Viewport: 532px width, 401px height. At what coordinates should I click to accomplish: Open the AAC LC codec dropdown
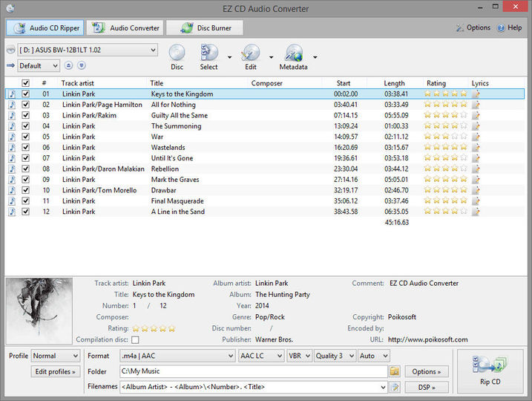pyautogui.click(x=261, y=356)
